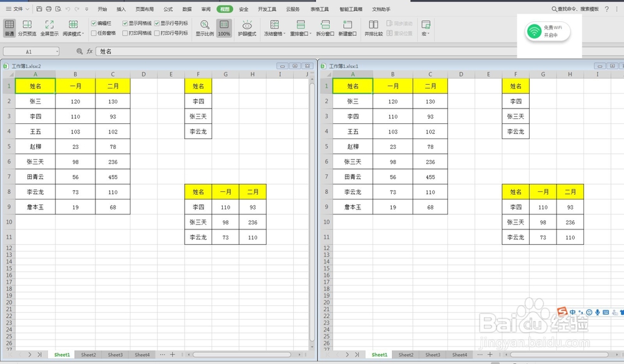Screen dimensions: 624x364
Task: Add a new sheet in the 工作簿1.xlsx:2 window
Action: coord(172,355)
